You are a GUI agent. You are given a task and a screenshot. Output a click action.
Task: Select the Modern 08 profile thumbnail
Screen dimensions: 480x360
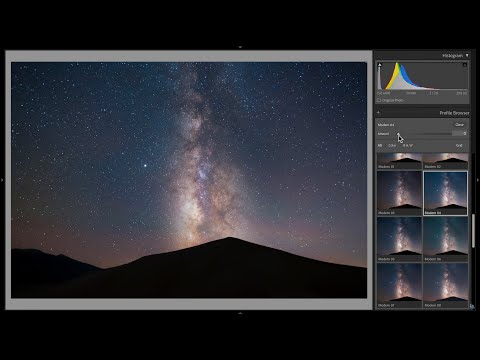(445, 286)
